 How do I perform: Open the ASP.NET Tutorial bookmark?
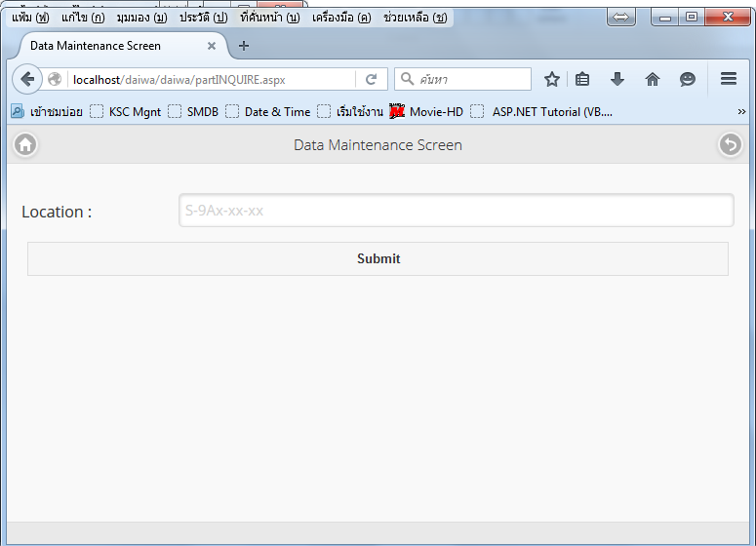click(541, 112)
